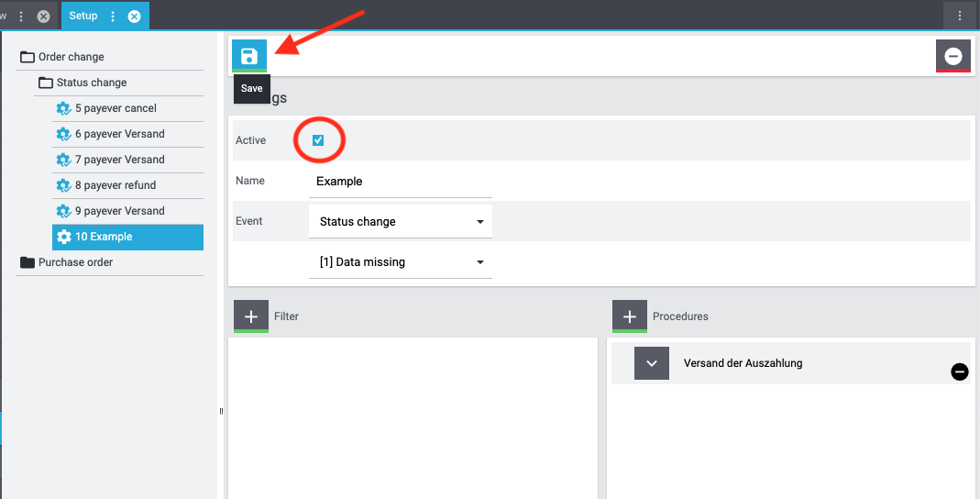Click the gear icon beside '8 payever refund'

pyautogui.click(x=63, y=185)
